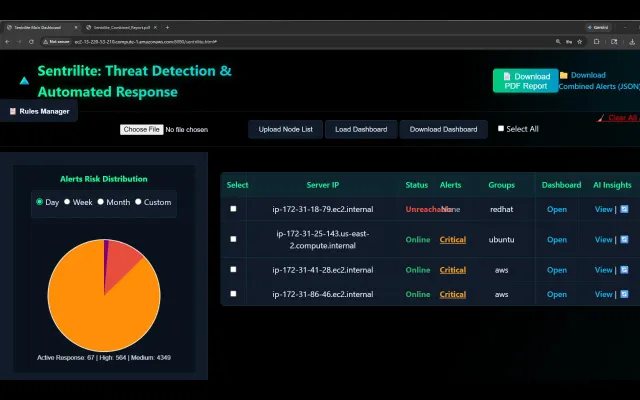
Task: Open Critical alerts for ip-172-31-41-28
Action: (453, 270)
